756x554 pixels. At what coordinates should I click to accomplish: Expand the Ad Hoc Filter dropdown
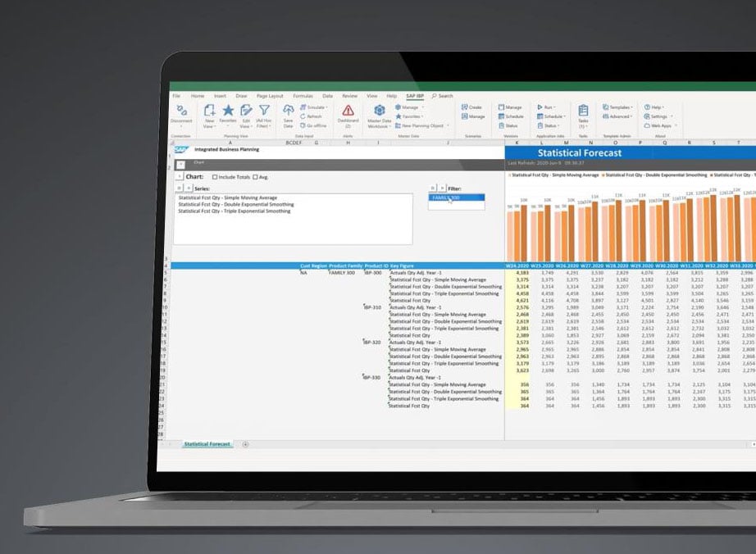[264, 113]
